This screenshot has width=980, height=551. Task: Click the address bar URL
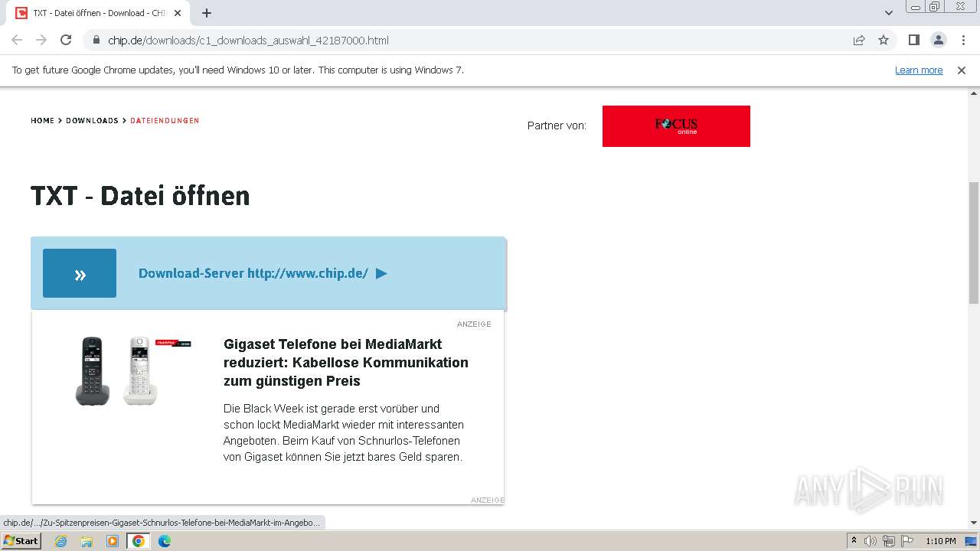pyautogui.click(x=248, y=40)
